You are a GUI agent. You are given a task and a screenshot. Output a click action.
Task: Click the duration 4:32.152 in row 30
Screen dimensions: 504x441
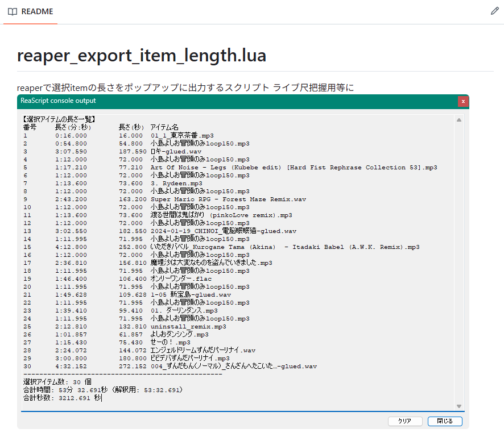pos(71,366)
